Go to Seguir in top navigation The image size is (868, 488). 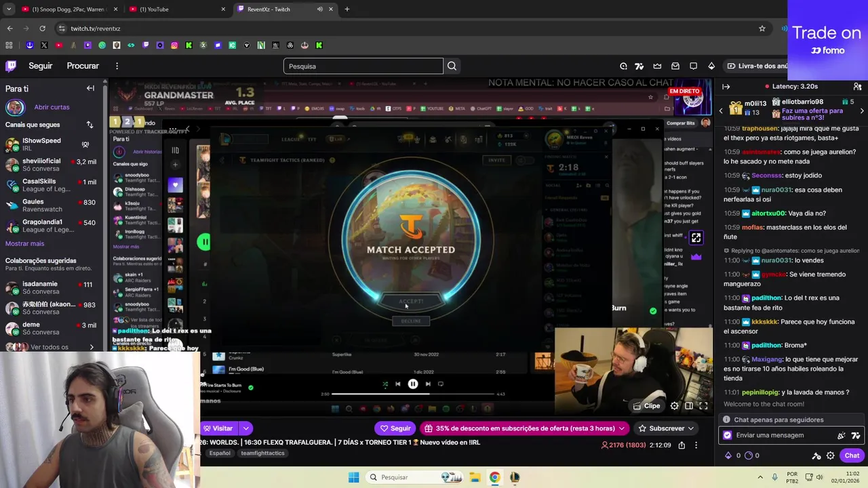[x=40, y=66]
